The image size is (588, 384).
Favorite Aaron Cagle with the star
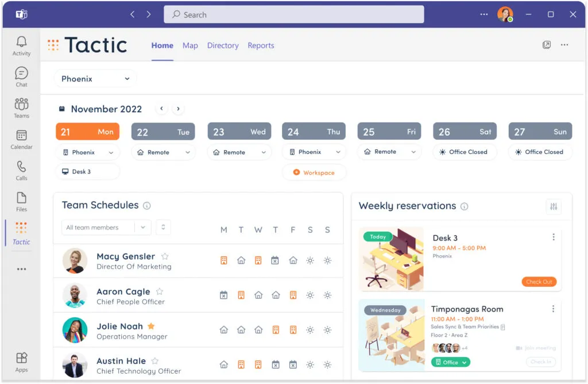[160, 291]
